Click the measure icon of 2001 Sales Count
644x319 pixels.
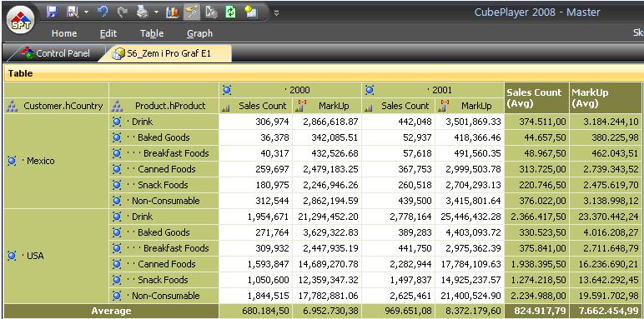[x=369, y=107]
